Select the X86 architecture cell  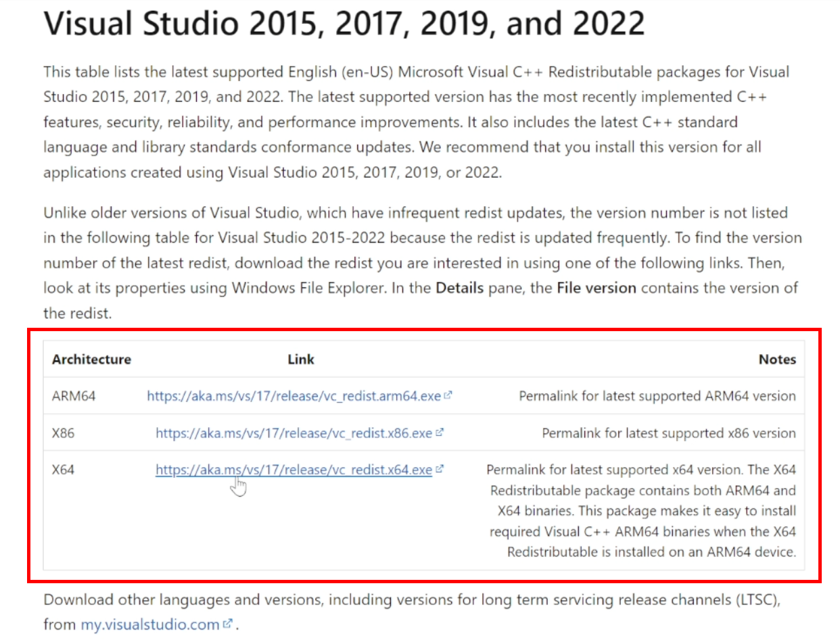tap(63, 433)
